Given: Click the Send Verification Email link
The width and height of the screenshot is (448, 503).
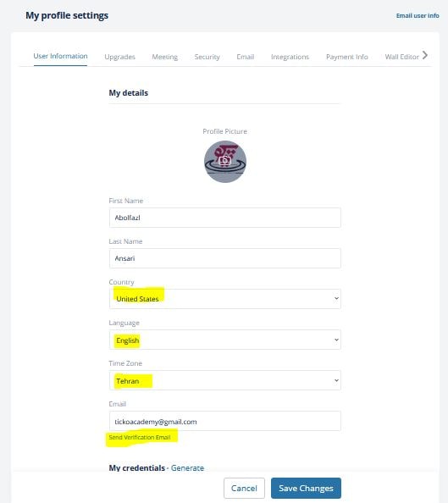Looking at the screenshot, I should click(140, 437).
